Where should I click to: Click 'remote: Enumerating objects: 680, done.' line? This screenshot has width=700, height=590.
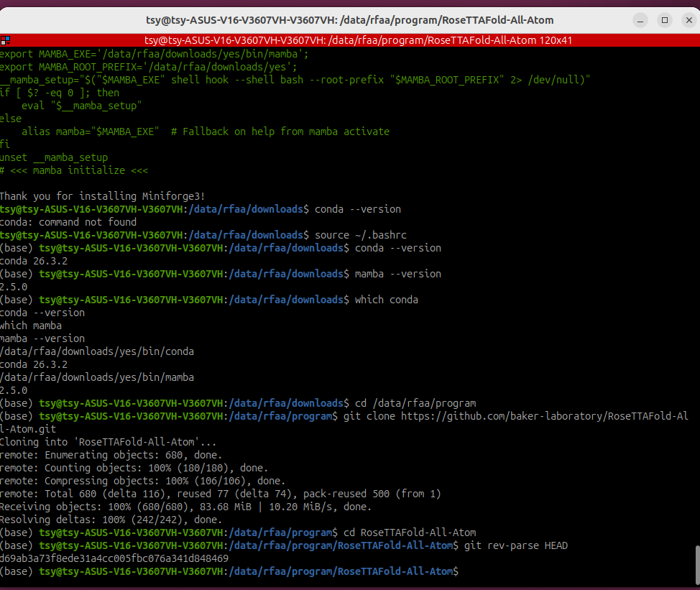(x=111, y=455)
